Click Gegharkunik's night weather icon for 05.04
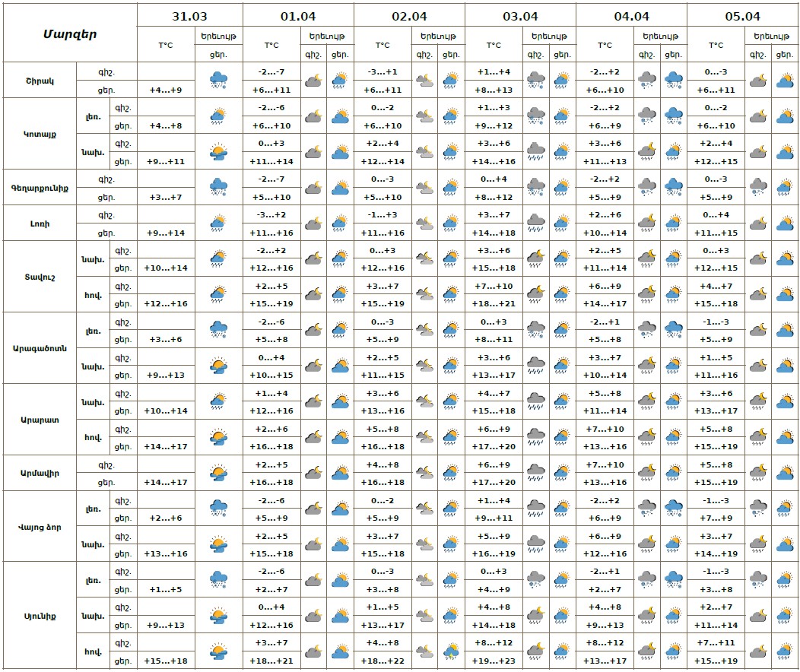 coord(757,187)
